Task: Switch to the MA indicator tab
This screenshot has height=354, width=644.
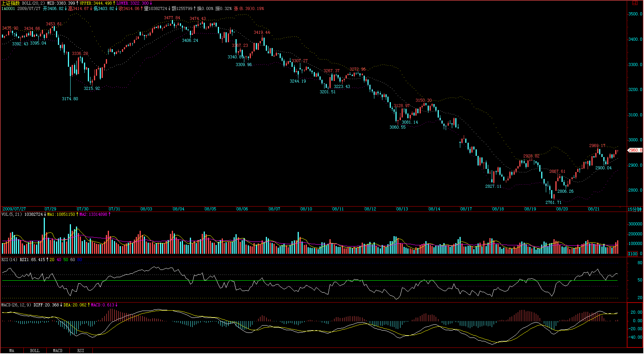Action: pyautogui.click(x=12, y=351)
